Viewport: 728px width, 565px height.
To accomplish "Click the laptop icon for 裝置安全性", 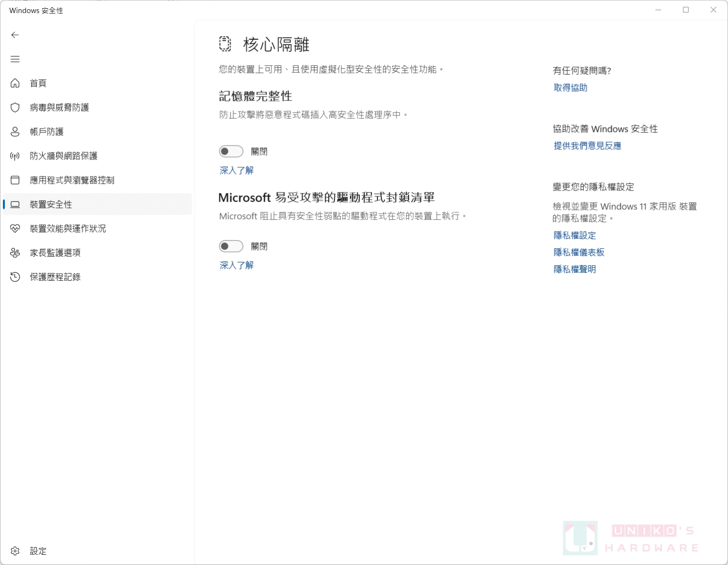I will (x=15, y=205).
